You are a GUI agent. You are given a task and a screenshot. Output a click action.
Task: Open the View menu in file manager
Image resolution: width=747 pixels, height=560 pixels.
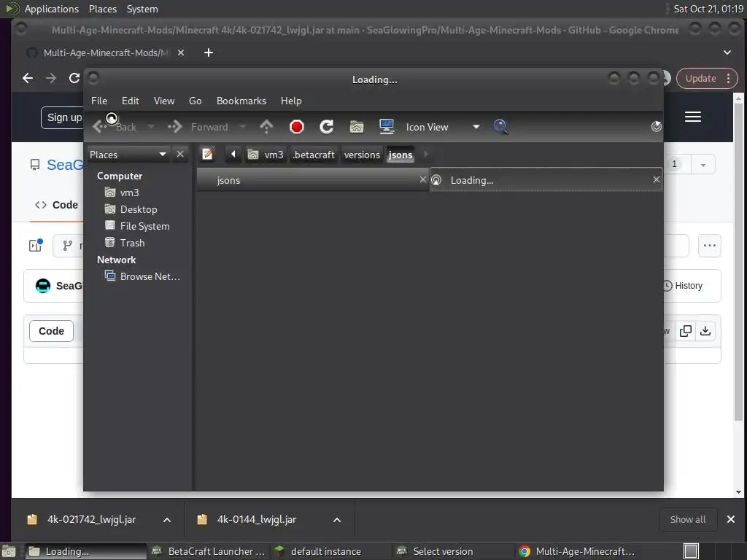click(x=164, y=101)
